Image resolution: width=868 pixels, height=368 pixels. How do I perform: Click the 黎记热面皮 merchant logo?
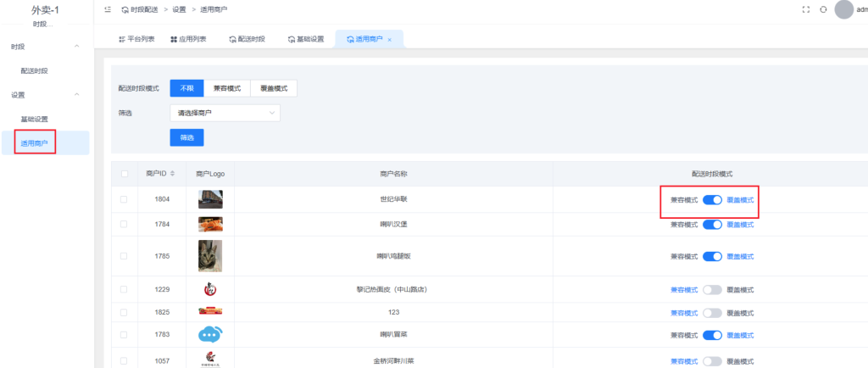pos(210,289)
